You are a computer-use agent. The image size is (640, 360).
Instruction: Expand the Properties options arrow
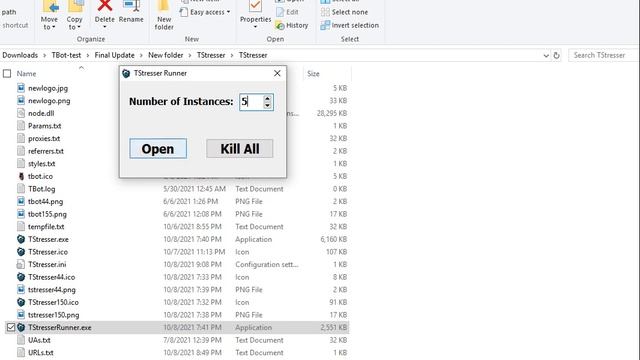[256, 27]
